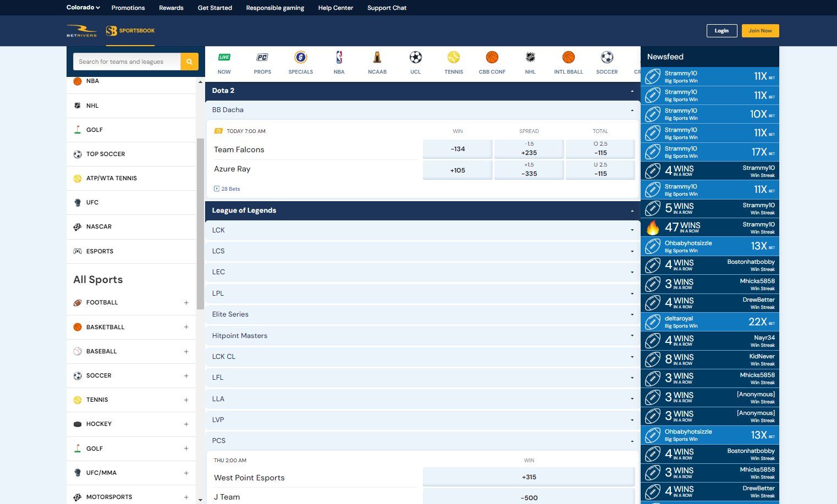The width and height of the screenshot is (837, 504).
Task: Open Support Chat menu item
Action: (387, 8)
